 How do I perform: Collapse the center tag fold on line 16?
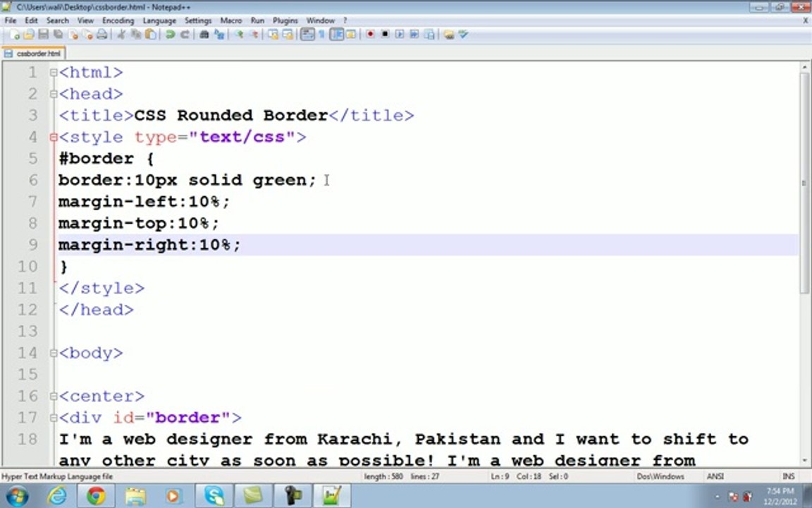click(x=54, y=397)
